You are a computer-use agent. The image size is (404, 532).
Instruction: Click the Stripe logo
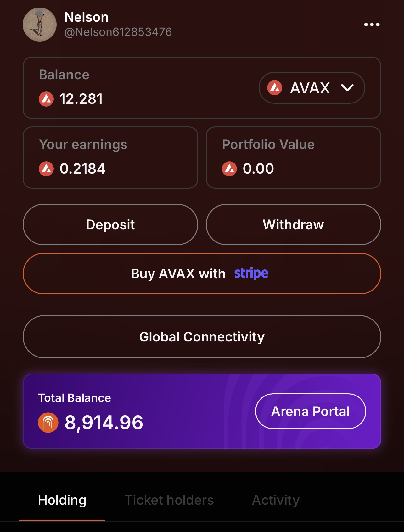coord(251,273)
